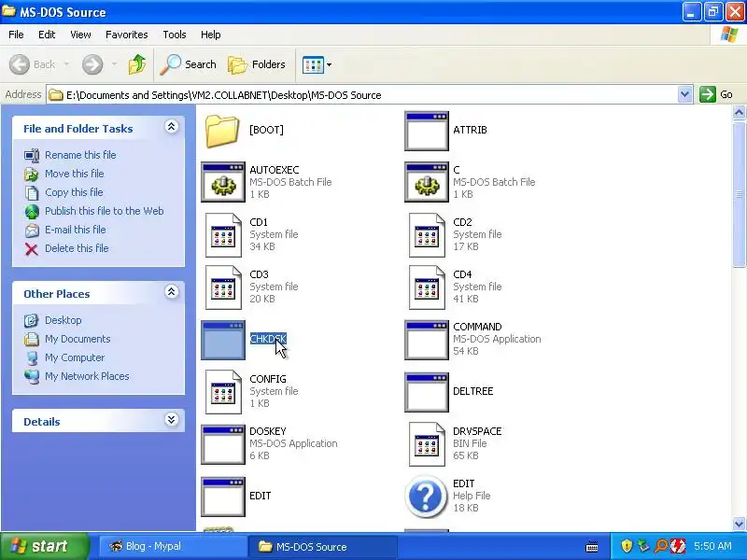Click the Back navigation button
747x560 pixels.
[x=33, y=64]
